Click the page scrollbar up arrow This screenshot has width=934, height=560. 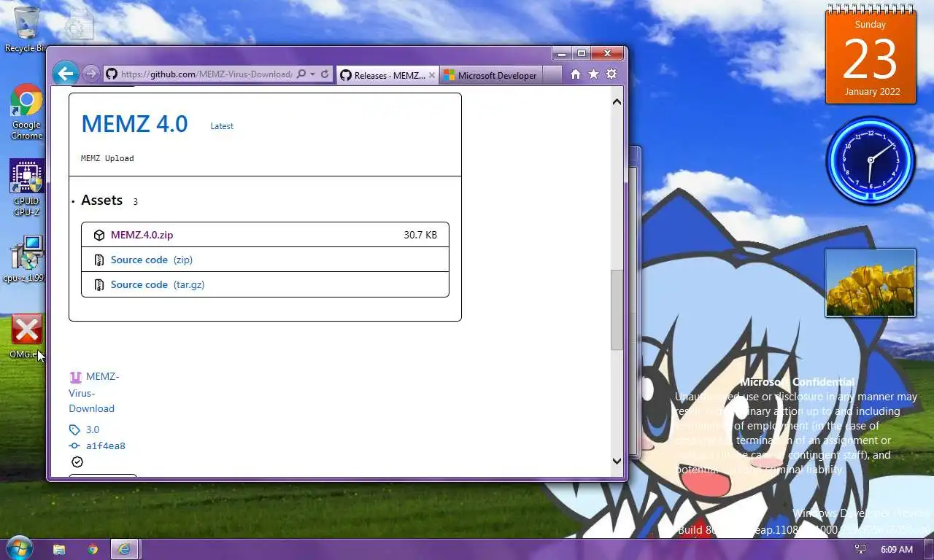617,101
